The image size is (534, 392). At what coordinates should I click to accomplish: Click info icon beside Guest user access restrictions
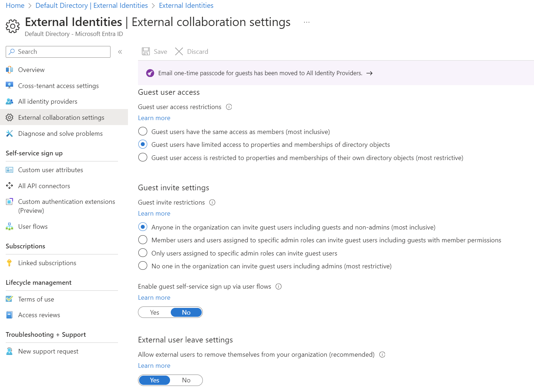229,107
